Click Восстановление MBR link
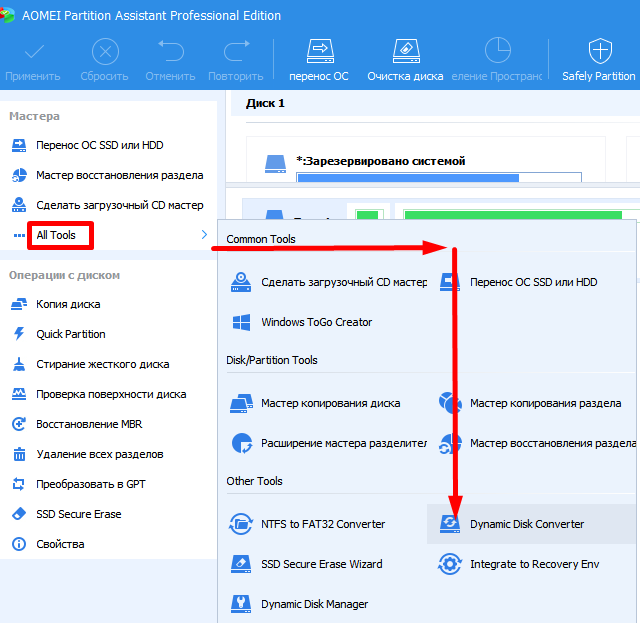640x623 pixels. (89, 424)
